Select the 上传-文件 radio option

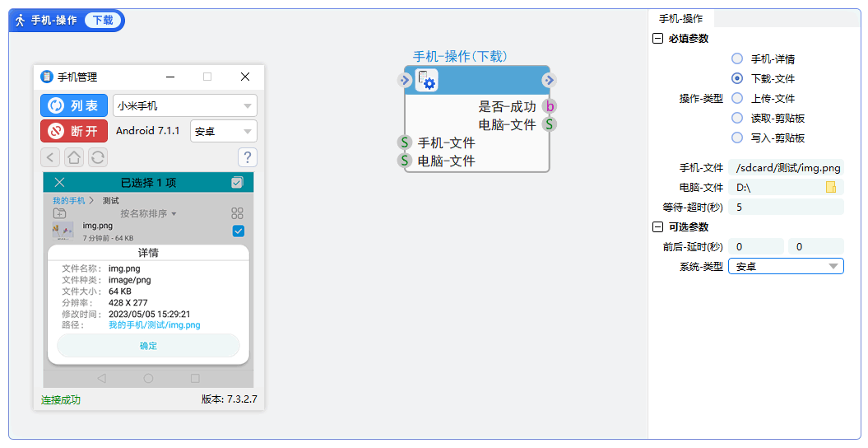click(x=737, y=99)
